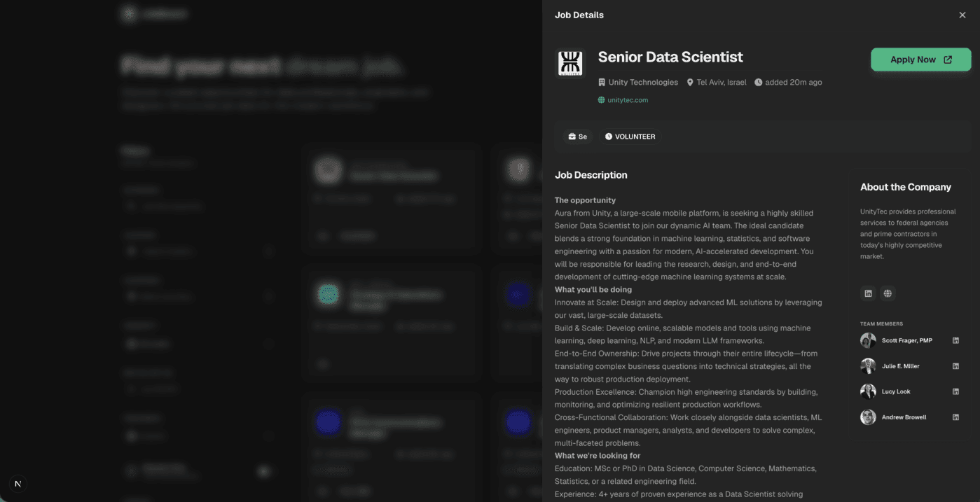The image size is (980, 502).
Task: Click the UnityTec company logo thumbnail
Action: point(570,63)
